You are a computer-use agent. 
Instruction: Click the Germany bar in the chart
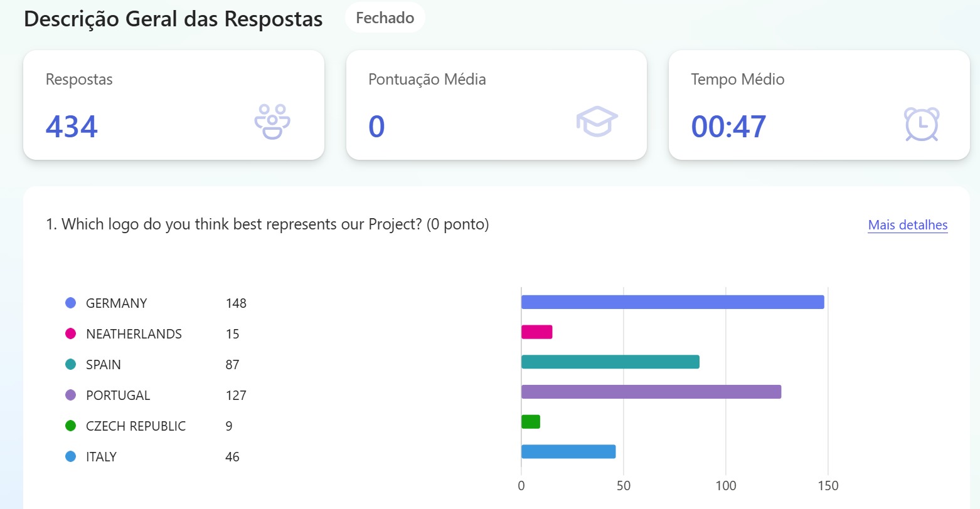(672, 302)
